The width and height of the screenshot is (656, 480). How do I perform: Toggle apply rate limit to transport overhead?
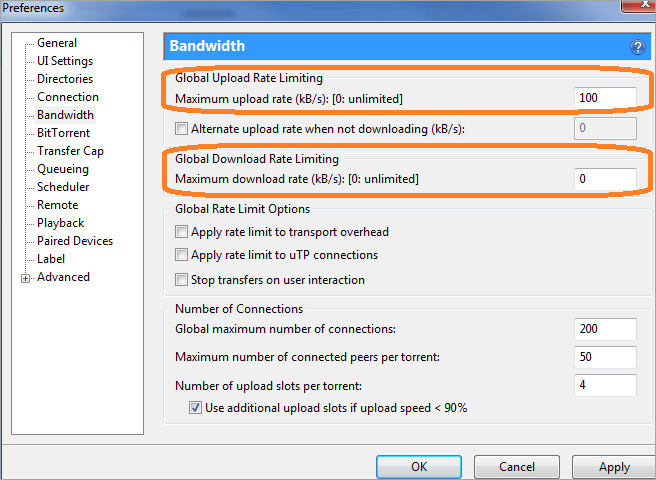coord(181,233)
